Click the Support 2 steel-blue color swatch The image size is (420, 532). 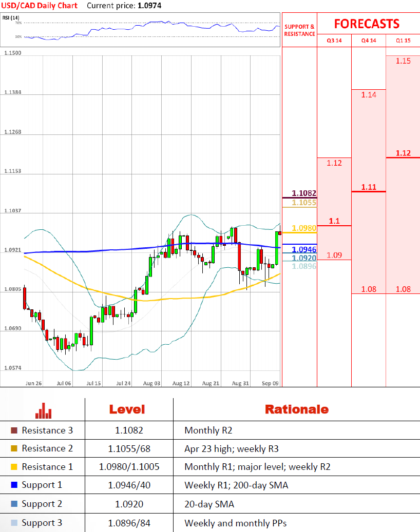point(14,504)
